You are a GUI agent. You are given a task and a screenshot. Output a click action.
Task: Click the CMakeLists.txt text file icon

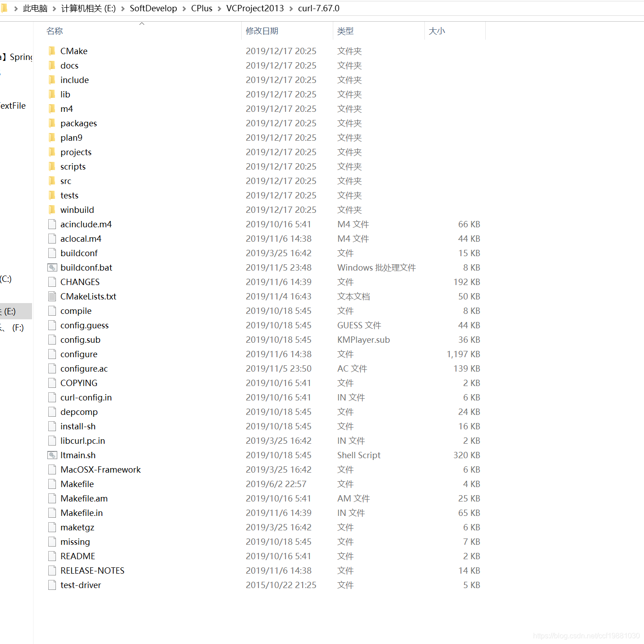coord(52,296)
